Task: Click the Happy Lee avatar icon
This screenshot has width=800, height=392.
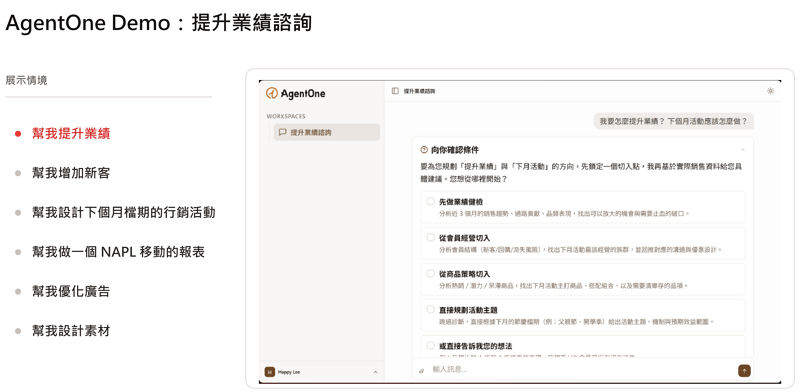Action: pyautogui.click(x=269, y=372)
